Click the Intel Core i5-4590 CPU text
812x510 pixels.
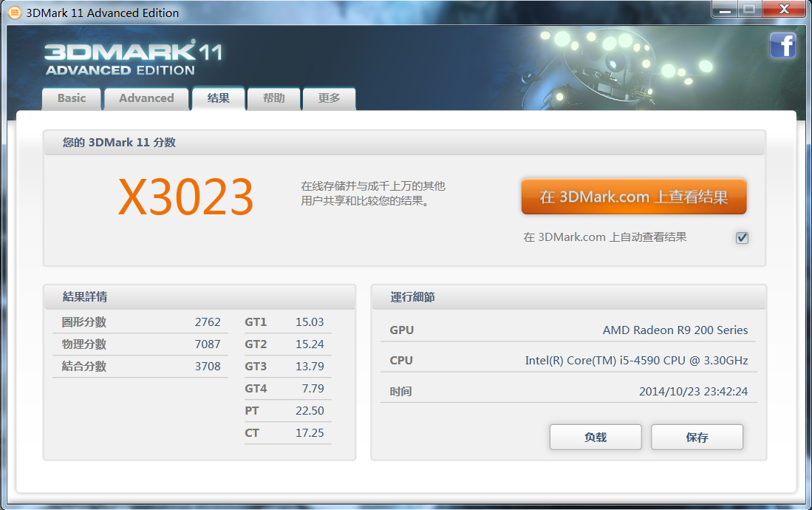(x=636, y=360)
